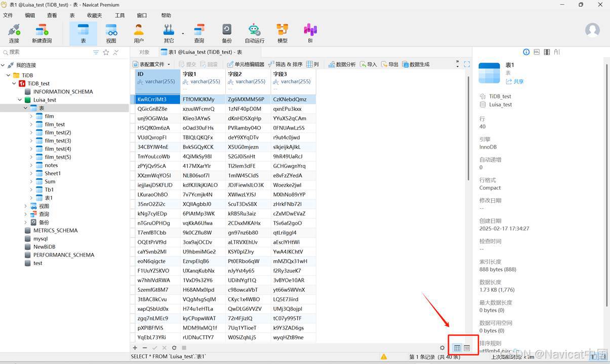
Task: Click cell KwRCrrJMt3
Action: (x=157, y=100)
